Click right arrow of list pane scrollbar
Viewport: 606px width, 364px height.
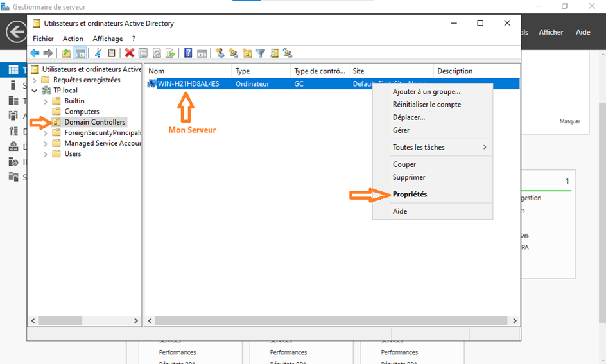coord(514,321)
